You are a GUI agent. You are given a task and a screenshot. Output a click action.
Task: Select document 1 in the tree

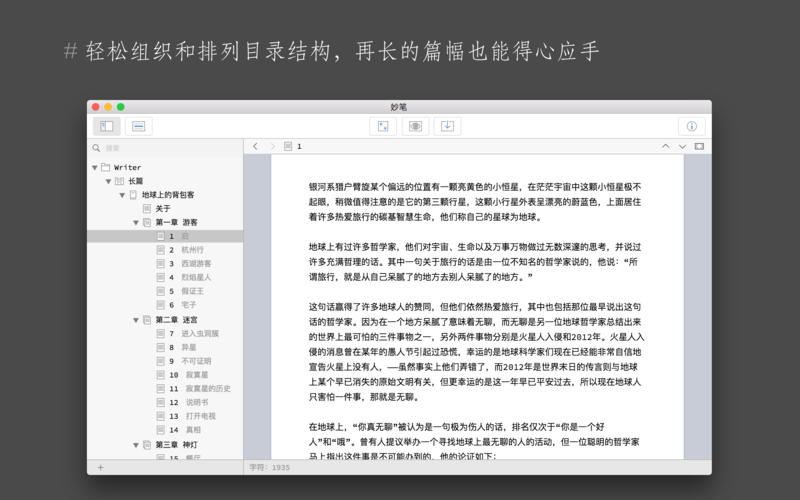click(x=165, y=236)
